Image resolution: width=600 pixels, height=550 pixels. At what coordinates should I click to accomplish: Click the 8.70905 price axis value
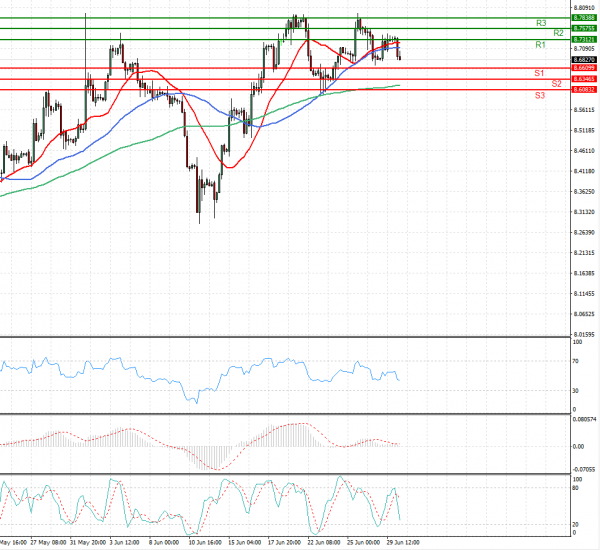(584, 49)
